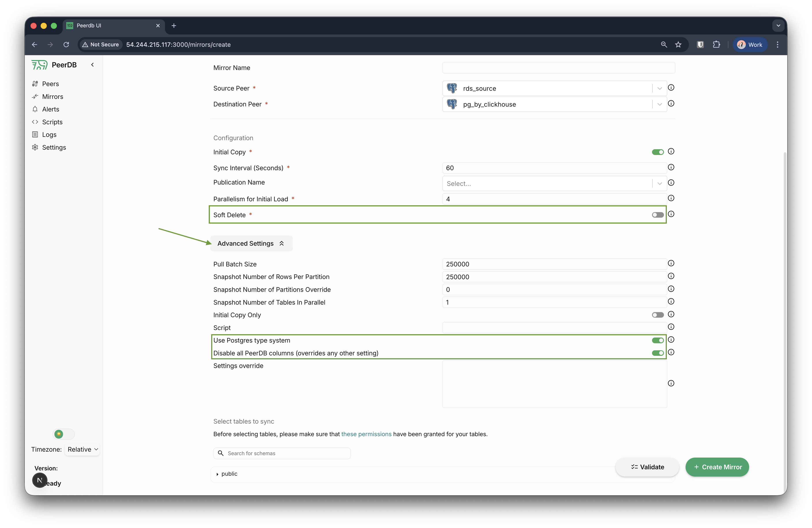Click the info icon next to Source Peer

tap(671, 88)
